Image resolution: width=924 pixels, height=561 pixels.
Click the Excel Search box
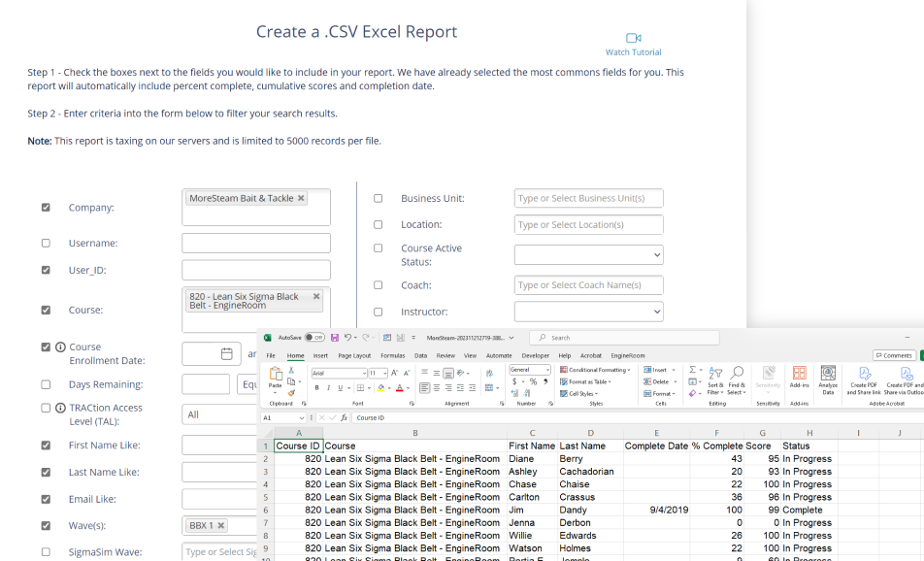tap(625, 338)
